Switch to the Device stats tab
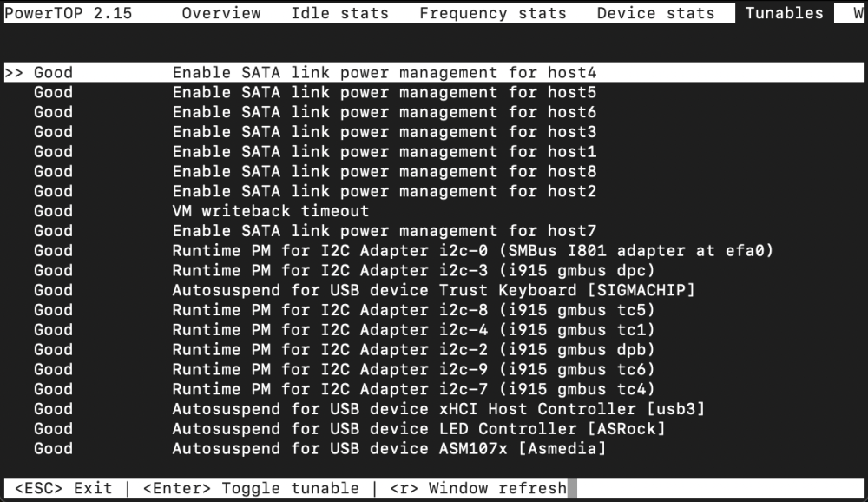This screenshot has width=868, height=502. tap(655, 13)
